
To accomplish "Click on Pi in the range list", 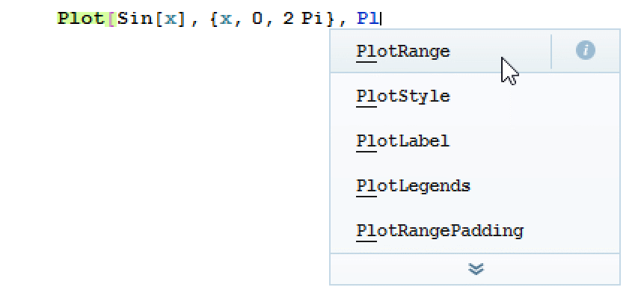I will (313, 19).
